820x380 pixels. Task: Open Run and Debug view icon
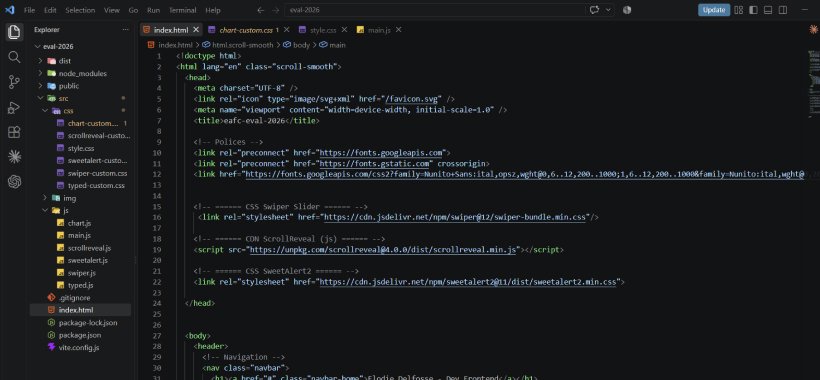tap(14, 107)
